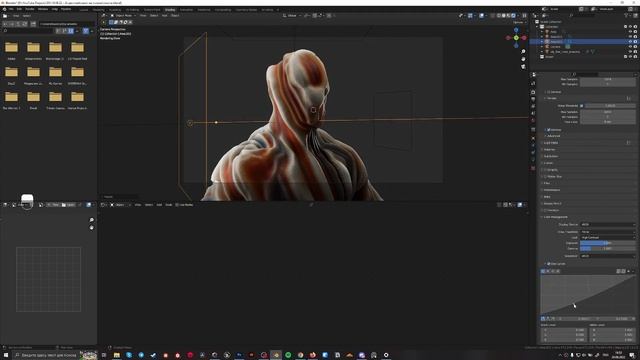Viewport: 640px width, 360px height.
Task: Expand the Advanced subpanel
Action: click(553, 136)
